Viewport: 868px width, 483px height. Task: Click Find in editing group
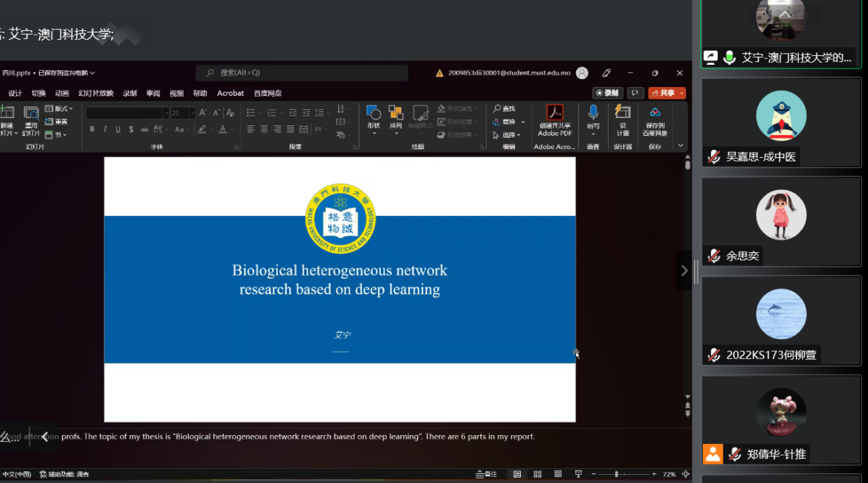[x=504, y=108]
